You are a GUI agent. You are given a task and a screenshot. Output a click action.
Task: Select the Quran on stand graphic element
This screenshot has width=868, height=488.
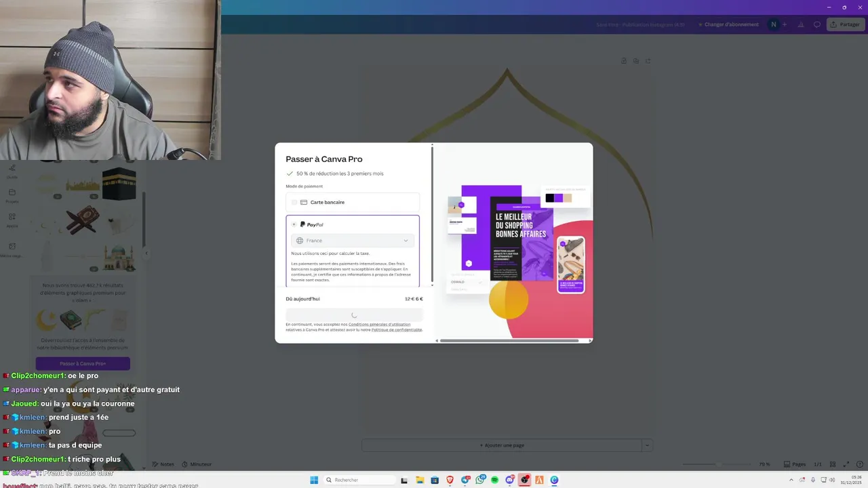(x=82, y=220)
